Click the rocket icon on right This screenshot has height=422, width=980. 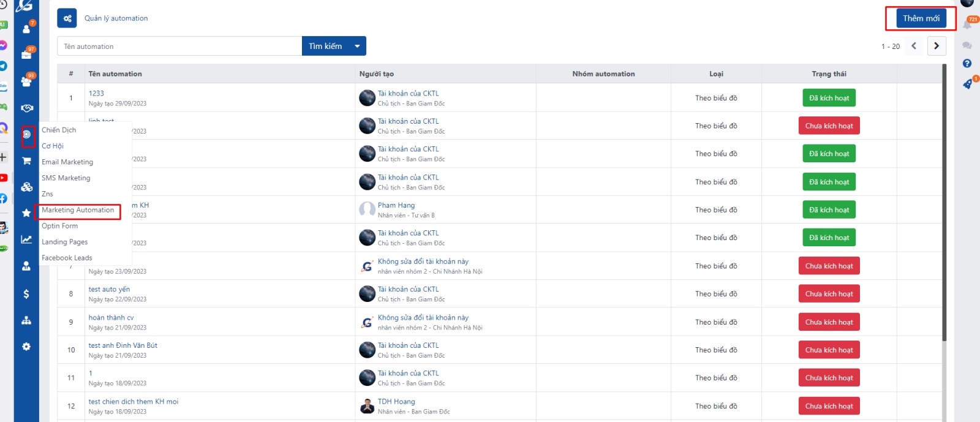coord(967,84)
